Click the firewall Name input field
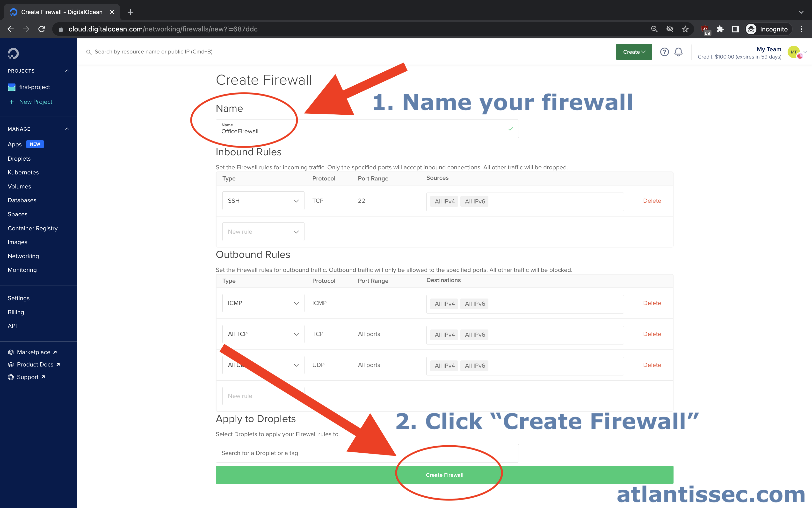Image resolution: width=812 pixels, height=508 pixels. 367,129
